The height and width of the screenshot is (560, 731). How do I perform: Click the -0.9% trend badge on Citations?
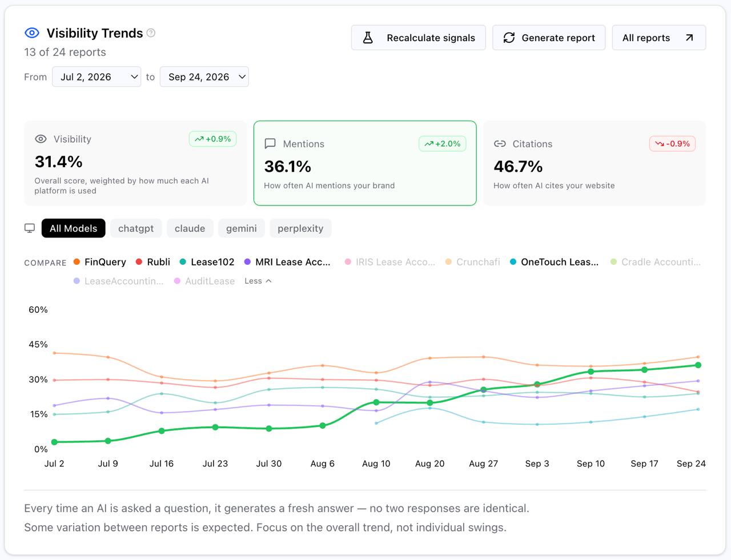(672, 144)
